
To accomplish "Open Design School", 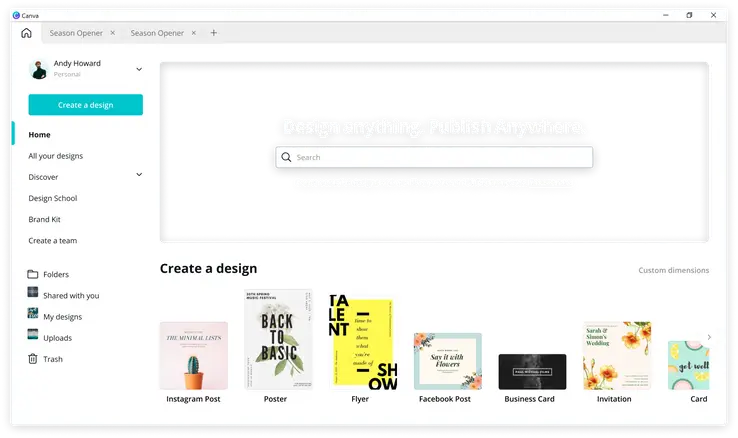I will click(53, 198).
